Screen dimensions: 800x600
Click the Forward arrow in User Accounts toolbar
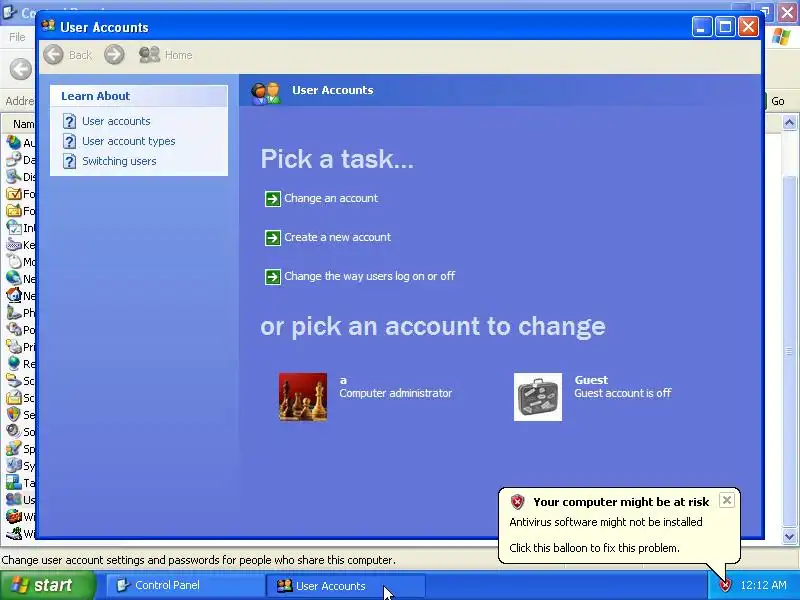click(x=114, y=55)
